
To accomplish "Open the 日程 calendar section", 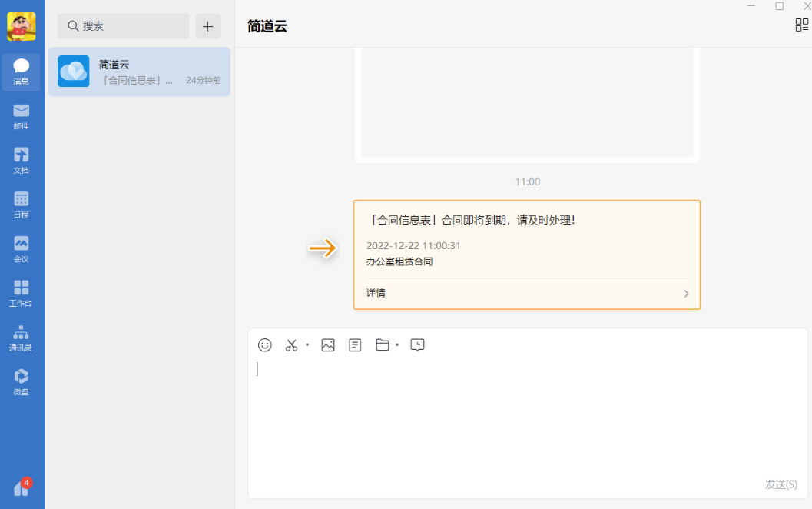I will [x=22, y=205].
